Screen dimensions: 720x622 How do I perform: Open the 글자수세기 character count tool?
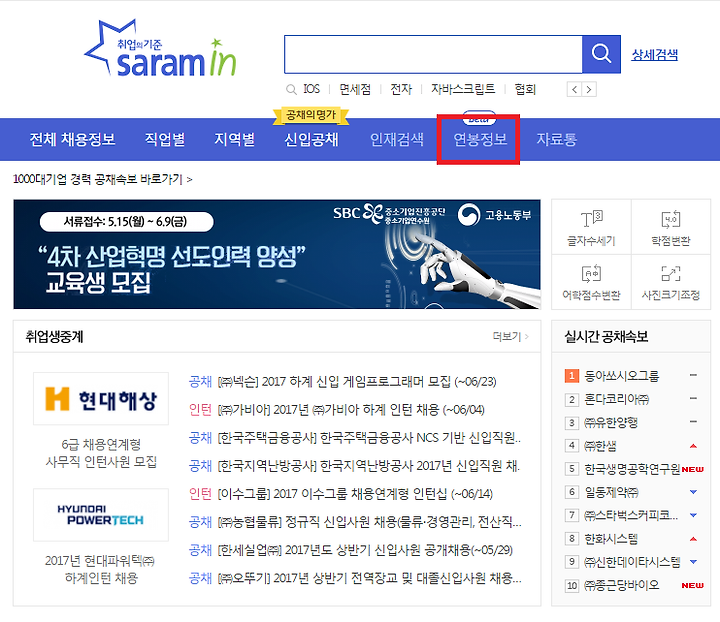click(x=591, y=228)
